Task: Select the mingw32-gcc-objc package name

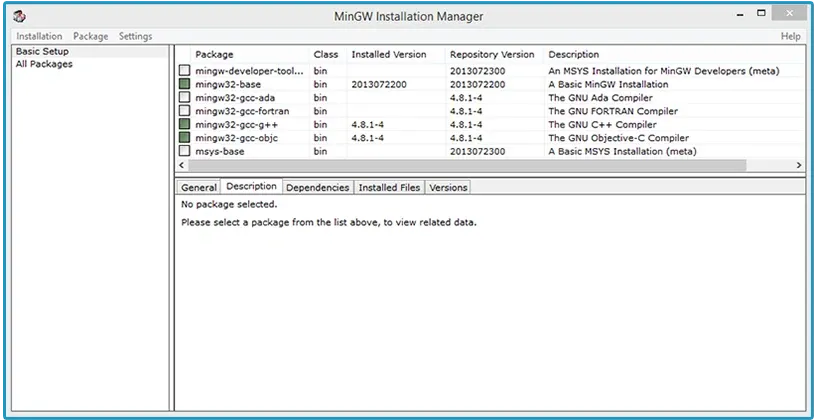Action: pyautogui.click(x=236, y=138)
